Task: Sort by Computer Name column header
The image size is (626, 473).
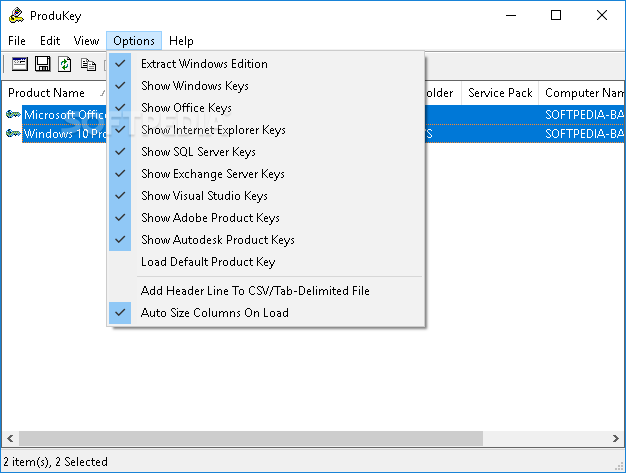Action: tap(582, 93)
